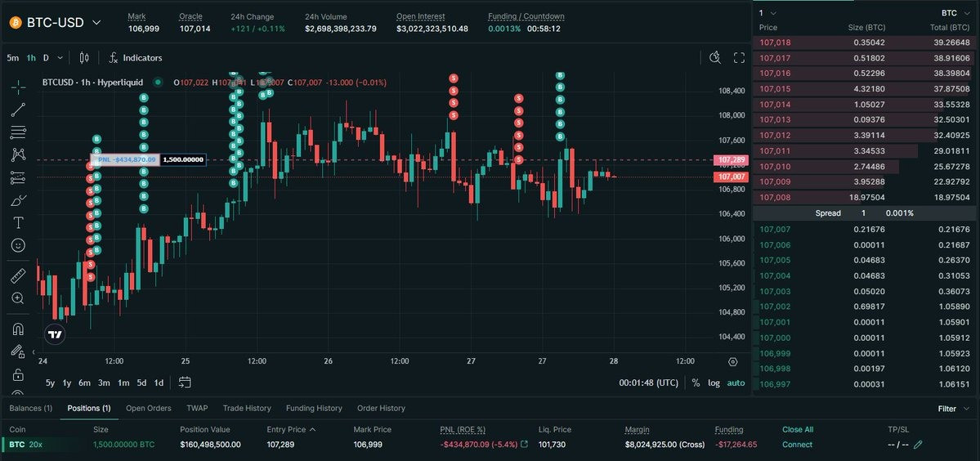980x461 pixels.
Task: Click the Margin column header
Action: (x=637, y=429)
